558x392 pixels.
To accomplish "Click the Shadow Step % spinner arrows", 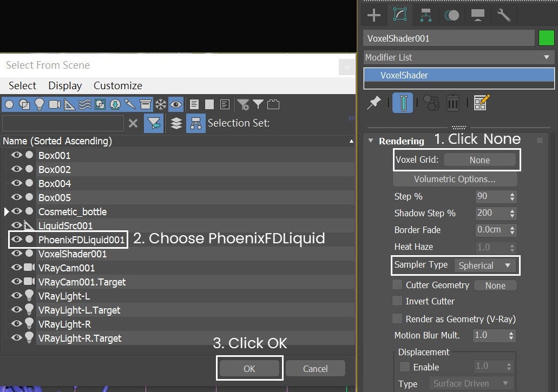I will point(512,213).
